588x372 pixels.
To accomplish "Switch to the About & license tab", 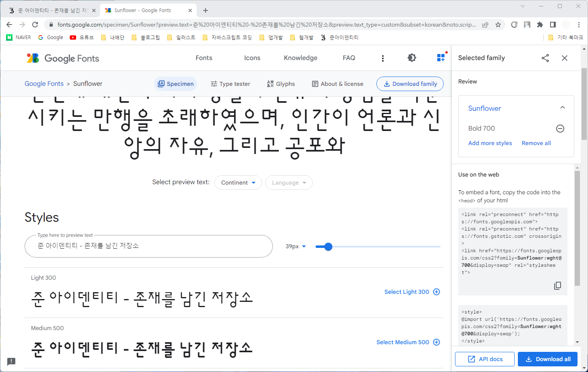I will click(x=338, y=84).
